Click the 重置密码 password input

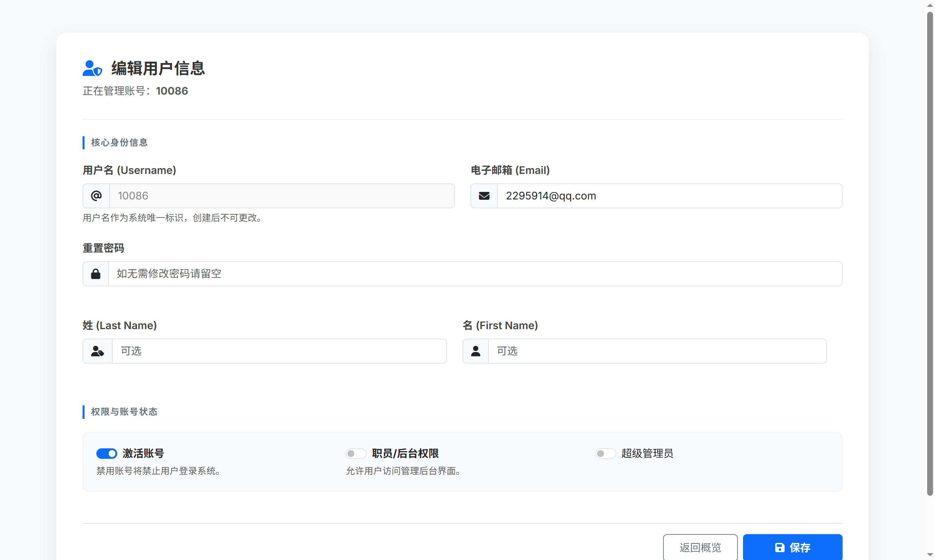453,273
